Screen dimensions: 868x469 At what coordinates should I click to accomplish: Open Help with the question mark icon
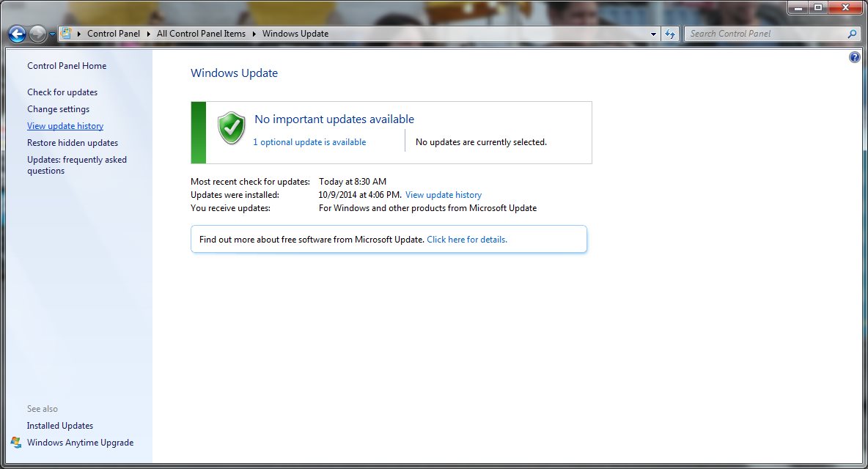(x=854, y=57)
